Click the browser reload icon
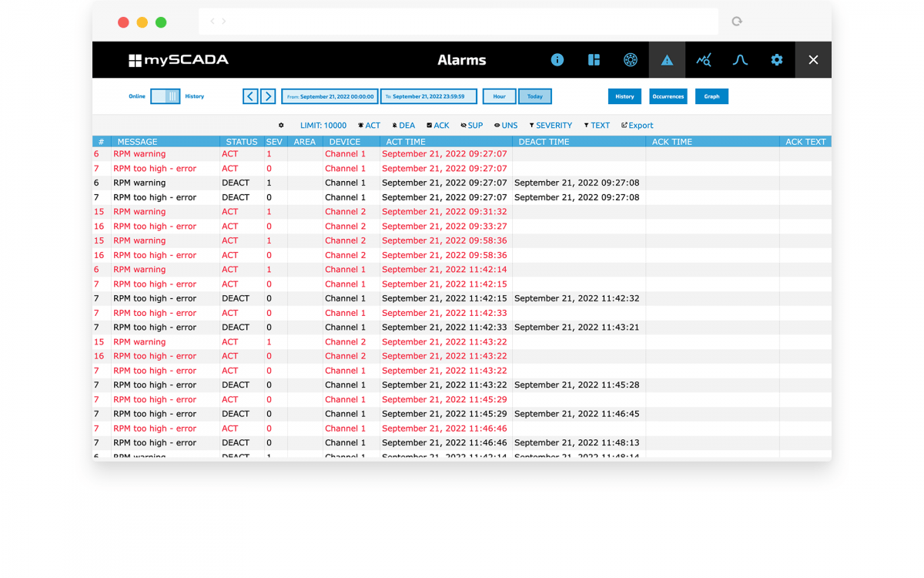The height and width of the screenshot is (578, 924). click(737, 22)
